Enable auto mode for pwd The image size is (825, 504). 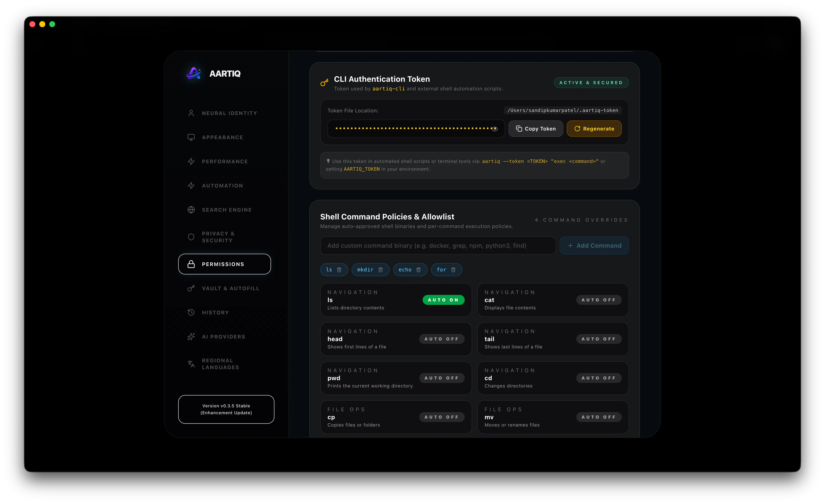[x=442, y=378]
